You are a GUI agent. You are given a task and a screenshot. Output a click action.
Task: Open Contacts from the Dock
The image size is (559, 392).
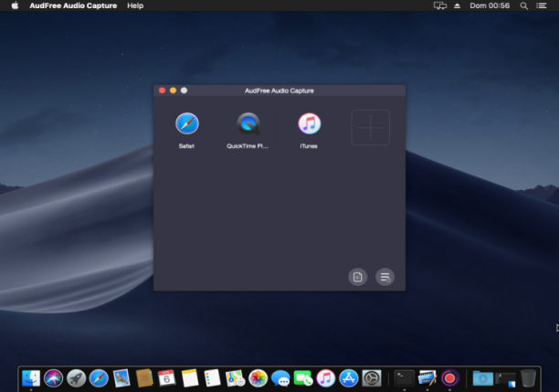point(144,378)
